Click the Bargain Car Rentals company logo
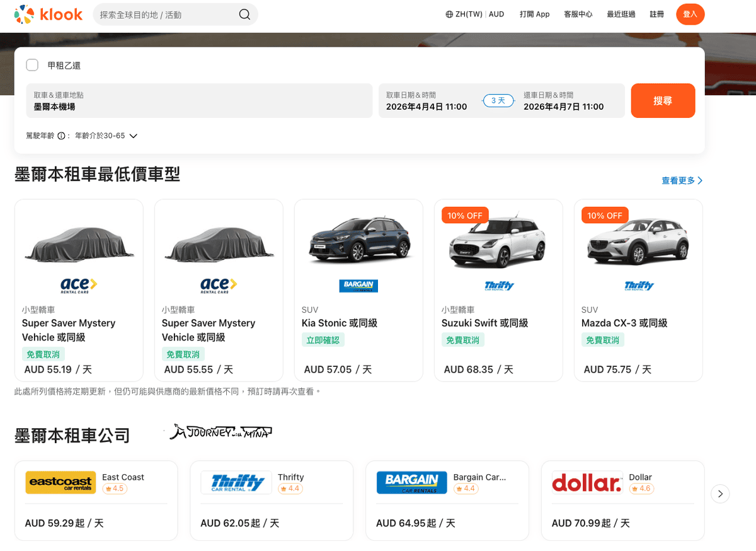Viewport: 756px width, 551px height. point(411,483)
